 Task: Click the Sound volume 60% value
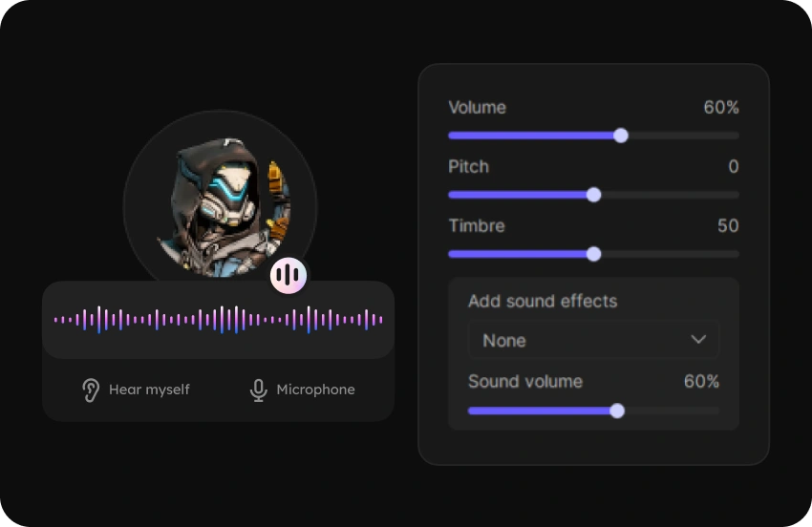pyautogui.click(x=701, y=382)
